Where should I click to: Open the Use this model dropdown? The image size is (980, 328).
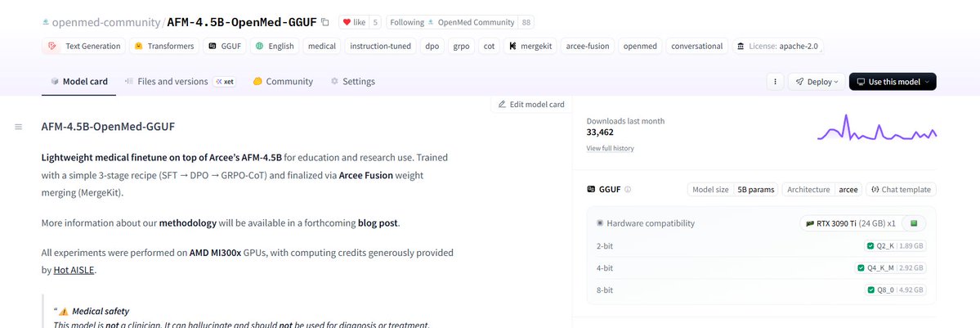(x=893, y=82)
